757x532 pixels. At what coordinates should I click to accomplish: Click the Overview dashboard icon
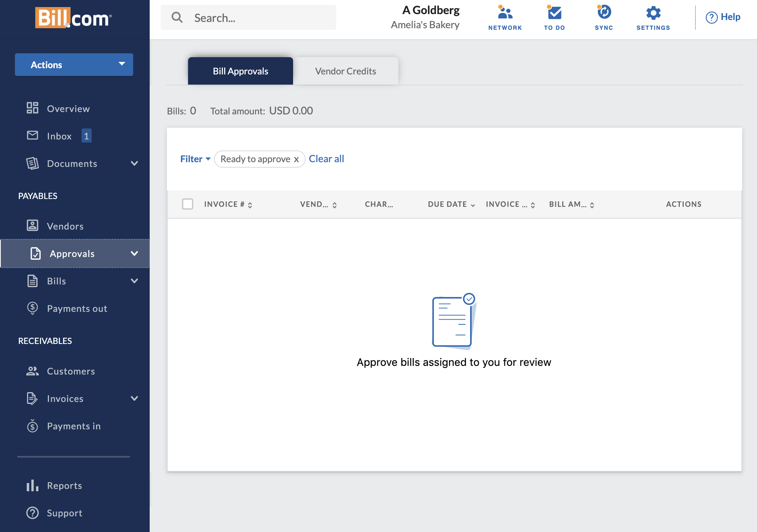click(33, 108)
